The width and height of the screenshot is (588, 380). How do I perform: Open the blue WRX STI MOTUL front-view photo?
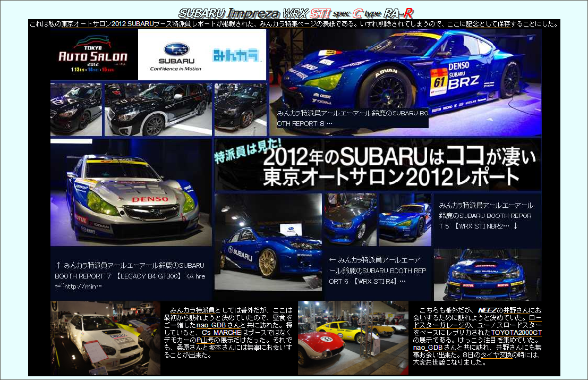tap(487, 274)
